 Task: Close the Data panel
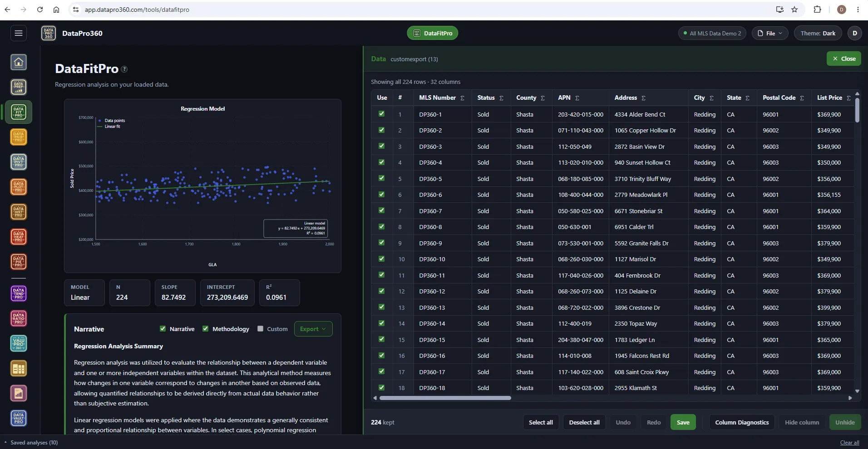(843, 59)
